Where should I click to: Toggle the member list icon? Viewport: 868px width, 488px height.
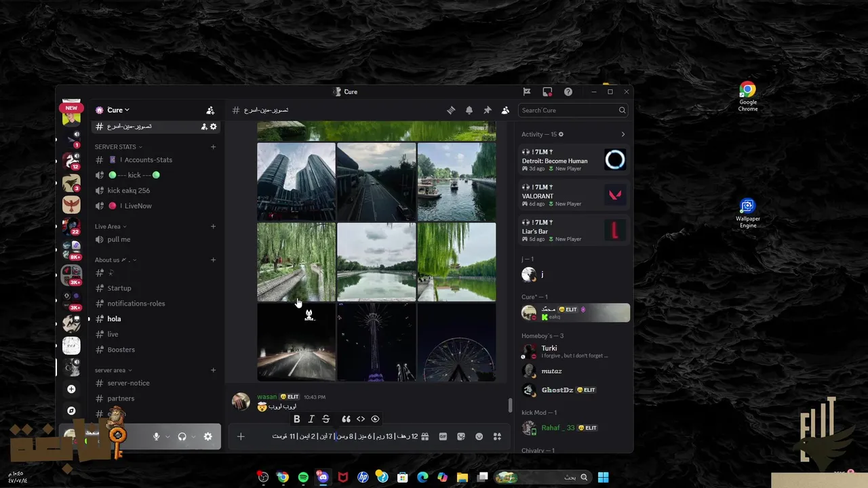pos(505,110)
